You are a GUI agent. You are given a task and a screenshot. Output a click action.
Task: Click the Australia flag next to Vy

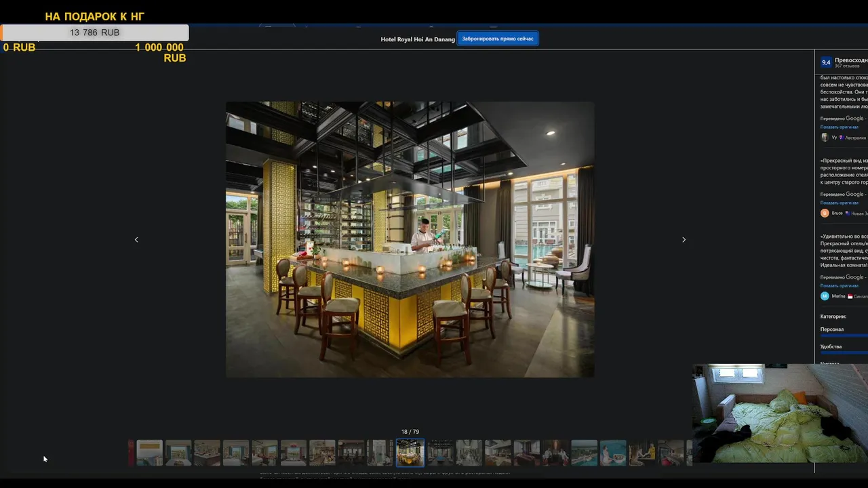click(x=841, y=138)
